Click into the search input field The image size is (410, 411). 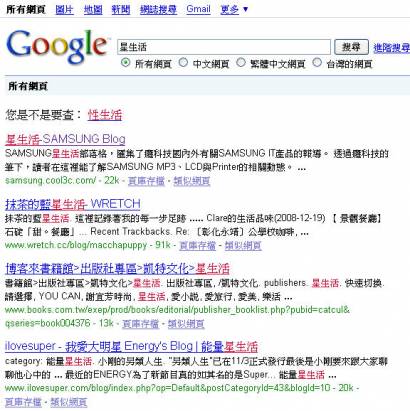coord(224,47)
